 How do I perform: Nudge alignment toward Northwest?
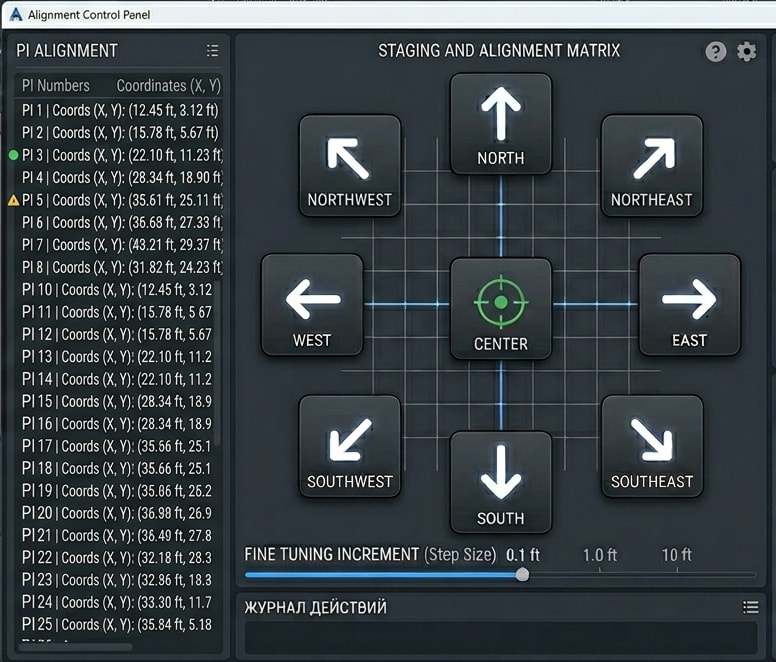(349, 166)
